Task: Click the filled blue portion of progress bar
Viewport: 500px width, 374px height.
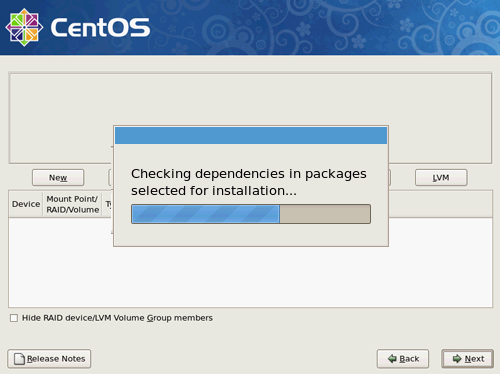Action: click(206, 214)
